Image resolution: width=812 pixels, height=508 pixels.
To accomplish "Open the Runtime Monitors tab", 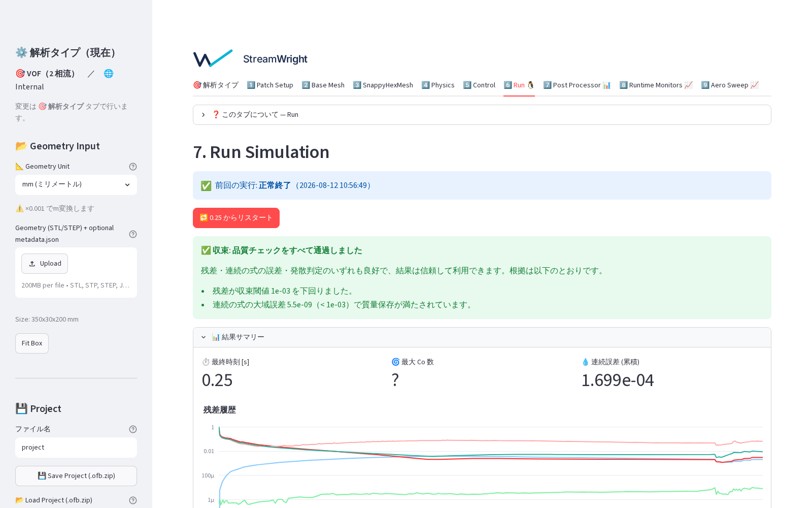I will (x=656, y=85).
